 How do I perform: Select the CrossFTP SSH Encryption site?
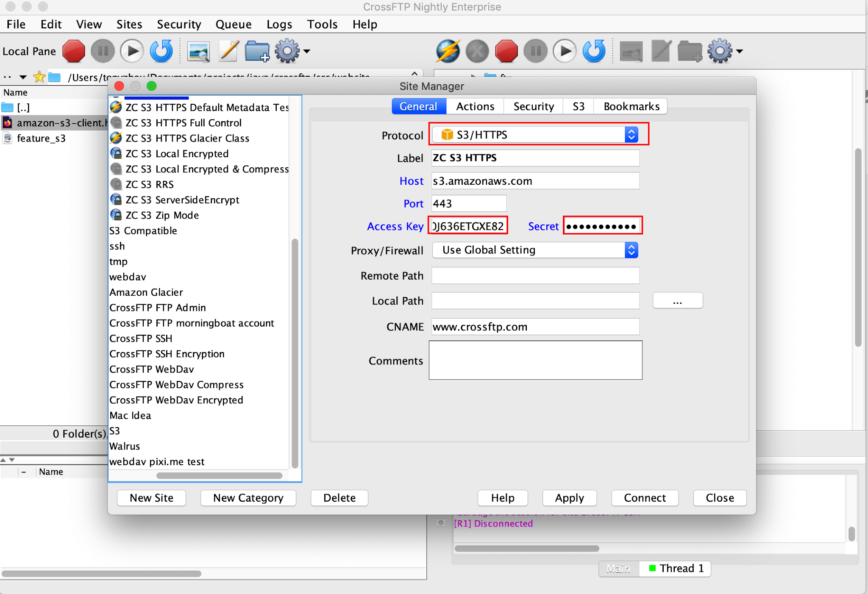pos(167,353)
